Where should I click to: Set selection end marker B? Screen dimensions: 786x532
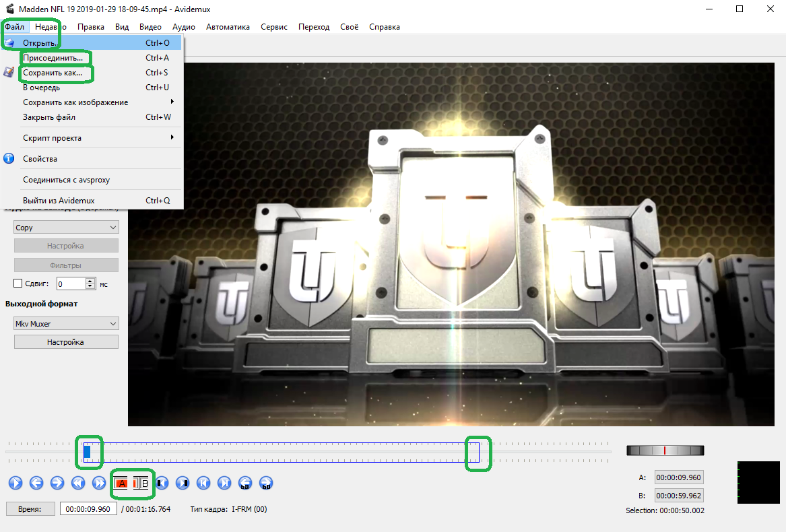click(141, 483)
